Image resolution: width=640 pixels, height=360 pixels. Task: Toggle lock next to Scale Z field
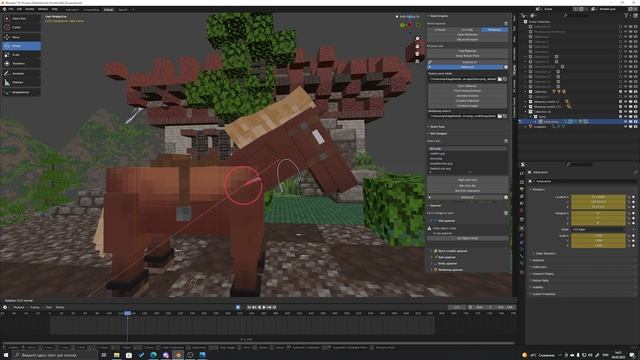click(629, 245)
